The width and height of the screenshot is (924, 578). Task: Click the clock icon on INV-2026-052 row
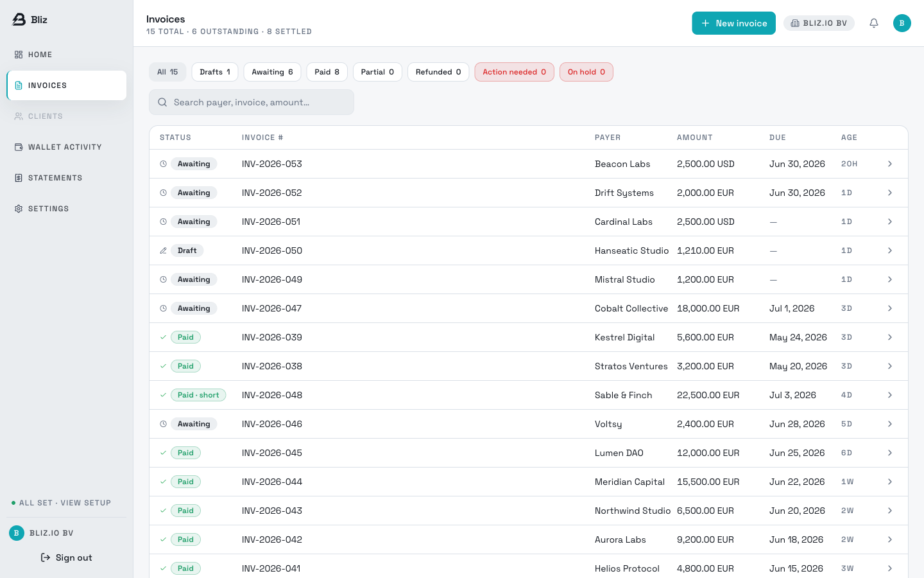[x=163, y=193]
